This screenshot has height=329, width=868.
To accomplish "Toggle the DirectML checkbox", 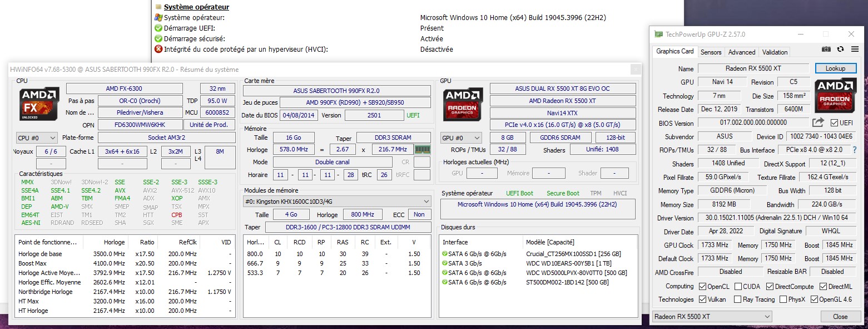I will [x=824, y=287].
